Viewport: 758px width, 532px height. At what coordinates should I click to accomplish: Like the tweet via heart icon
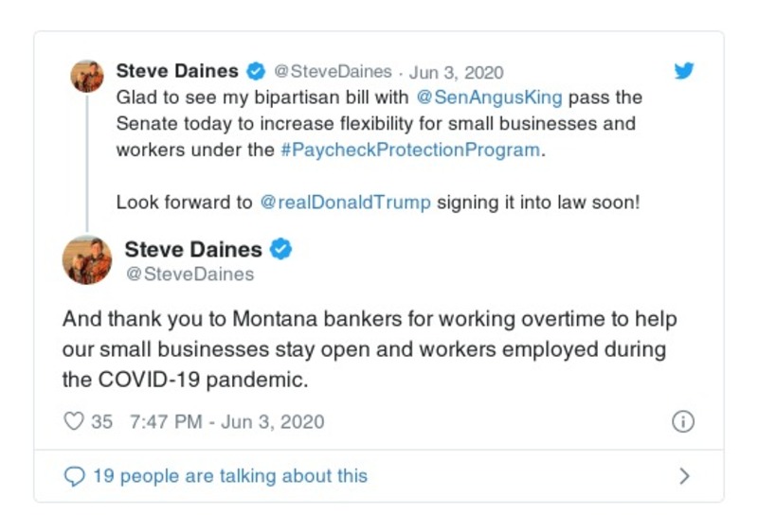74,422
